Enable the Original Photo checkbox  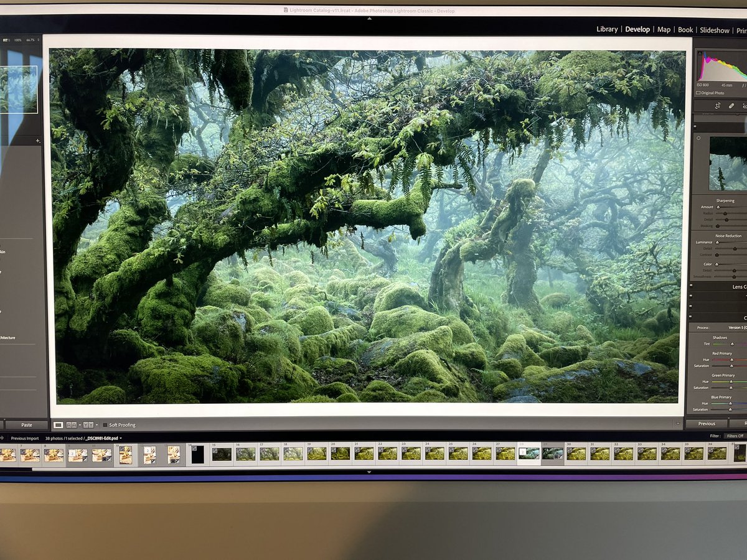click(x=698, y=93)
